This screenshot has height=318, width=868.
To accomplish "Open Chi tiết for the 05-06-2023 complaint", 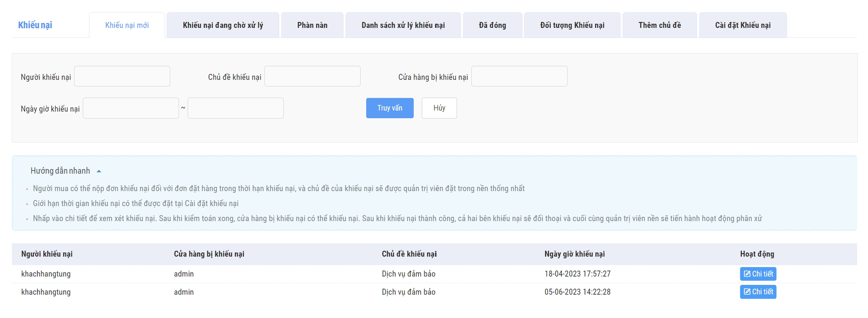I will pos(758,292).
